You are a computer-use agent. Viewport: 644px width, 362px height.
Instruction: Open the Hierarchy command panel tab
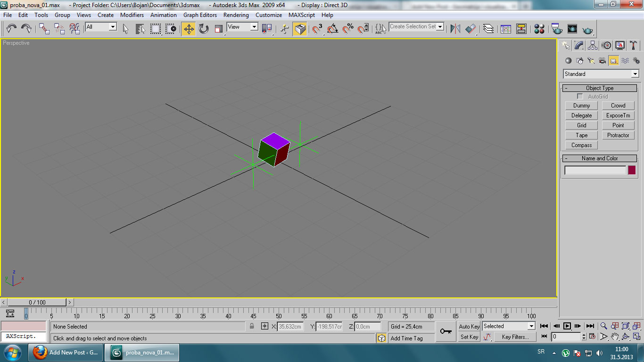click(x=593, y=45)
